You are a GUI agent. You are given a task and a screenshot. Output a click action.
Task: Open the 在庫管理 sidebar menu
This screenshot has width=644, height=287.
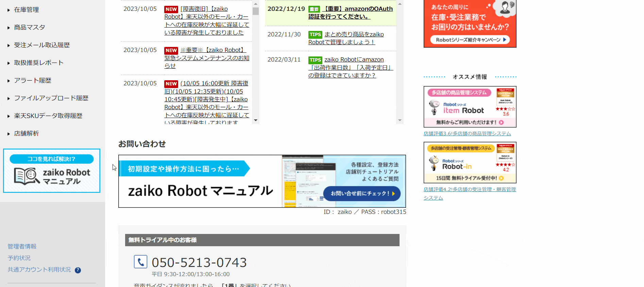[27, 10]
